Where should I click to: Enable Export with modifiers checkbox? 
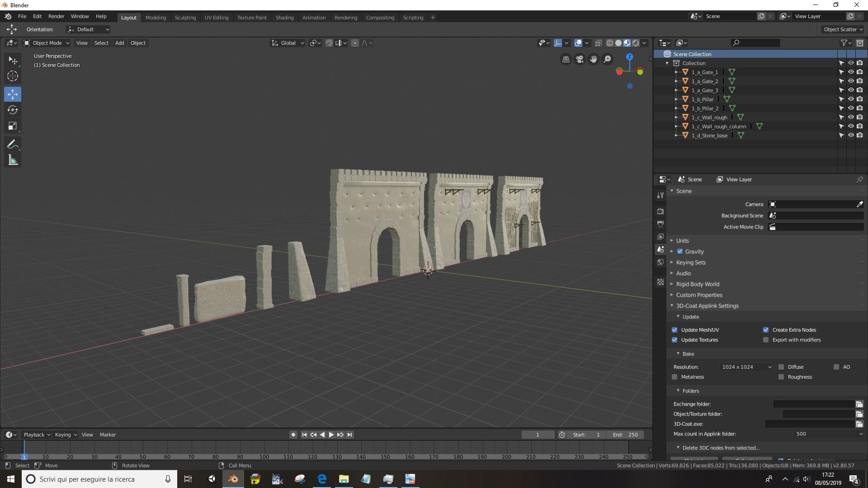pyautogui.click(x=766, y=340)
